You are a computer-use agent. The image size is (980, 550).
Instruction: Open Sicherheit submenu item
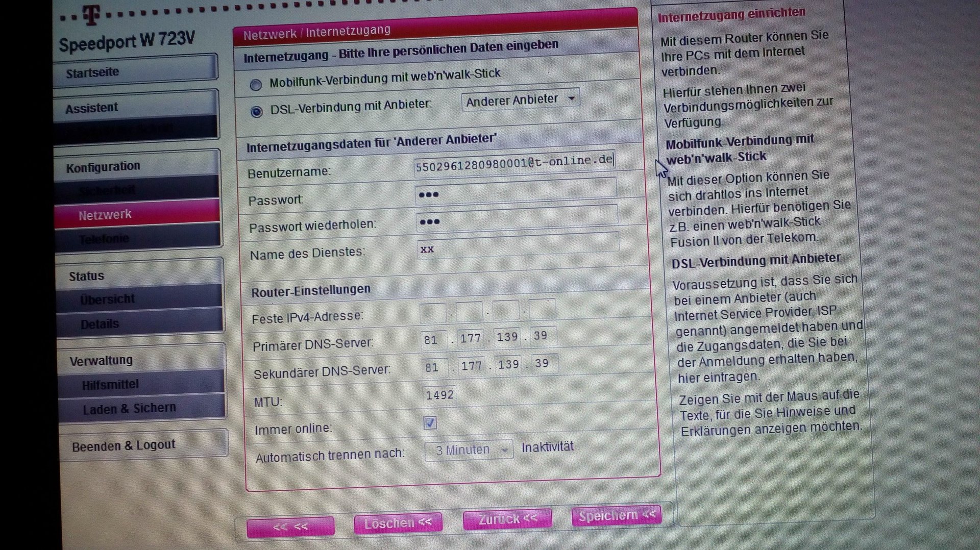click(138, 189)
